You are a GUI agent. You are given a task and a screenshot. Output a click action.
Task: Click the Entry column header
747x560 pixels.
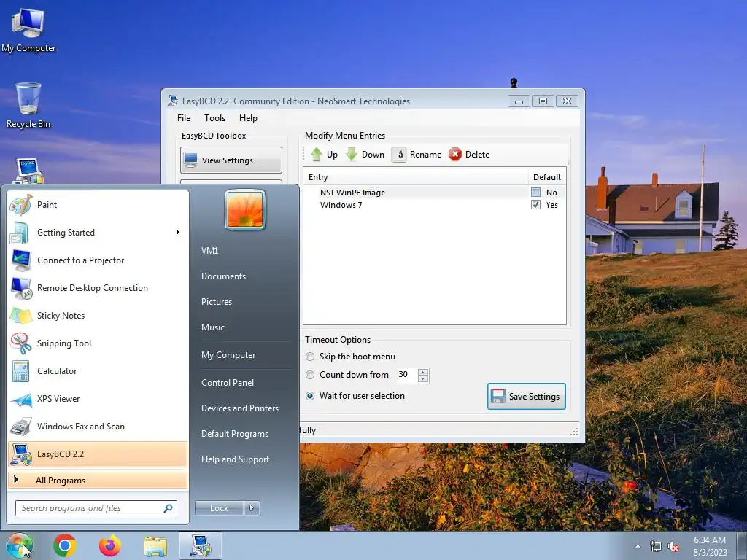[415, 177]
